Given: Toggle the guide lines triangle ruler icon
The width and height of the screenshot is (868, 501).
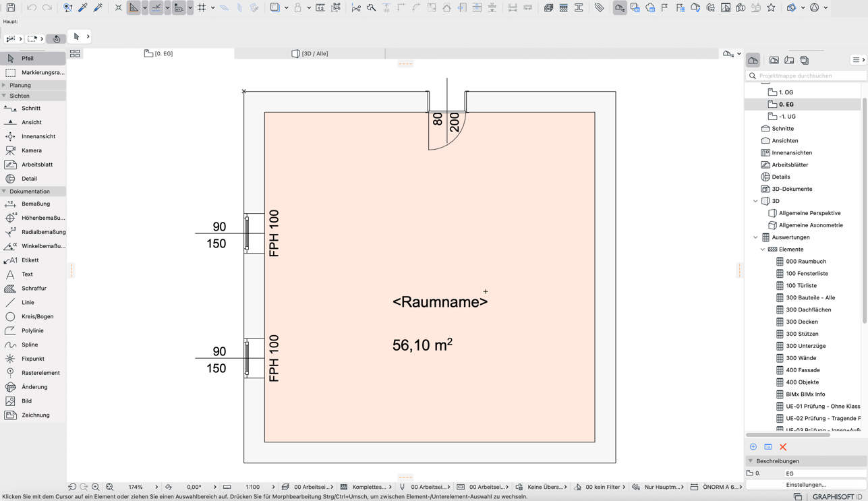Looking at the screenshot, I should pos(134,8).
